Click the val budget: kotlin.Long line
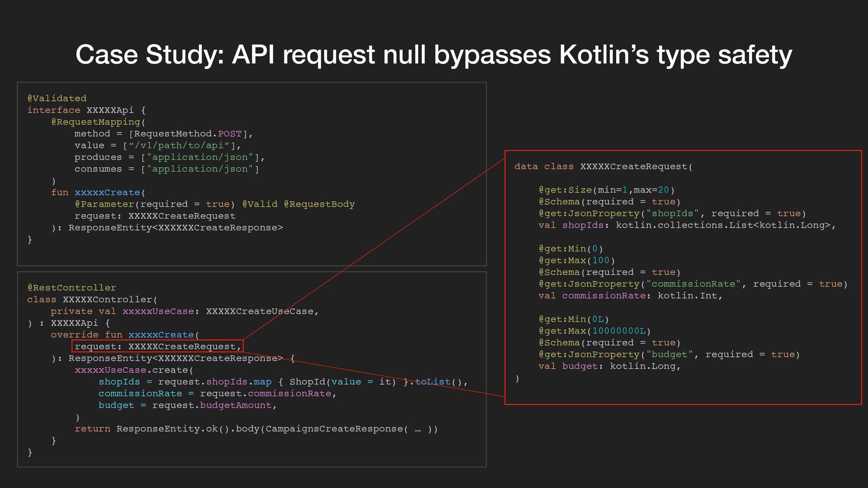Screen dimensions: 868x488 pos(609,366)
